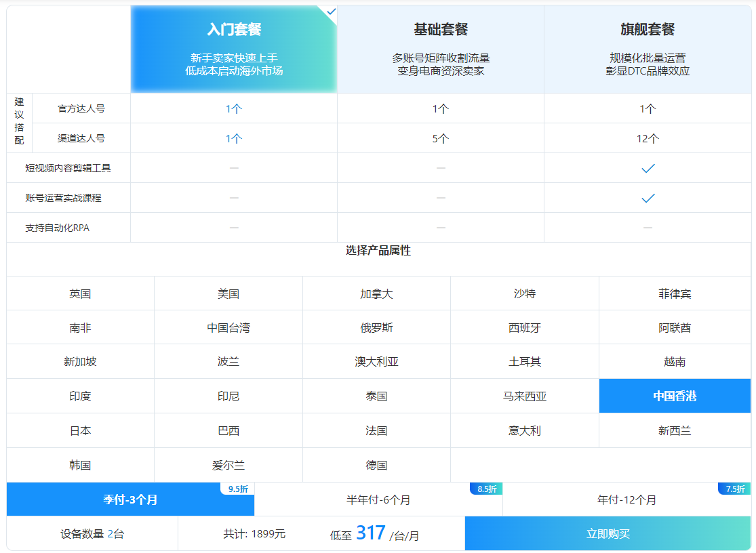Deselect the highlighted 中国香港 region
756x553 pixels.
pyautogui.click(x=674, y=396)
